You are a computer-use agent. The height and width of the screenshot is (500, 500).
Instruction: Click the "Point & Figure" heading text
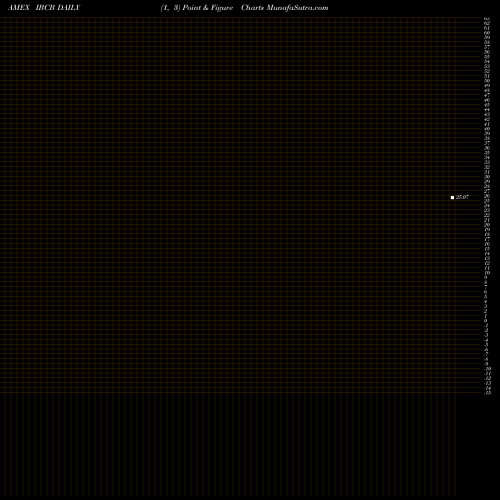coord(208,8)
